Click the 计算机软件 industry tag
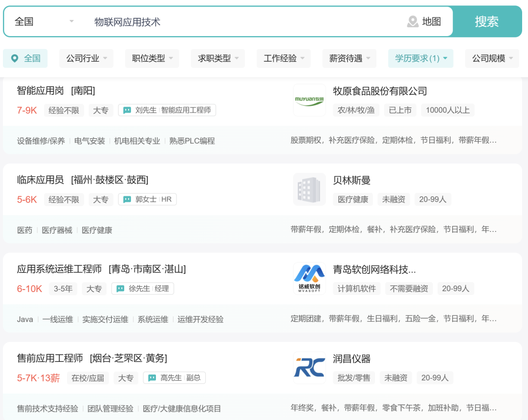The height and width of the screenshot is (420, 528). (356, 288)
